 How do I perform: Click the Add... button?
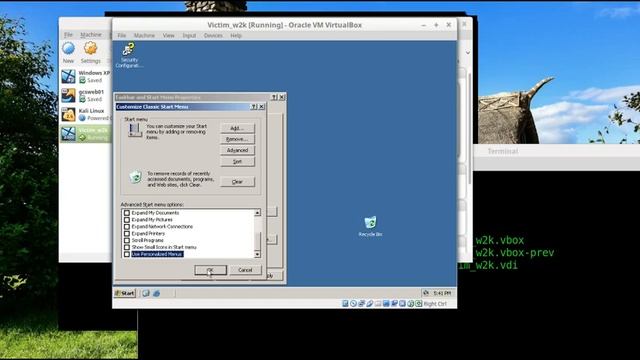pos(237,128)
